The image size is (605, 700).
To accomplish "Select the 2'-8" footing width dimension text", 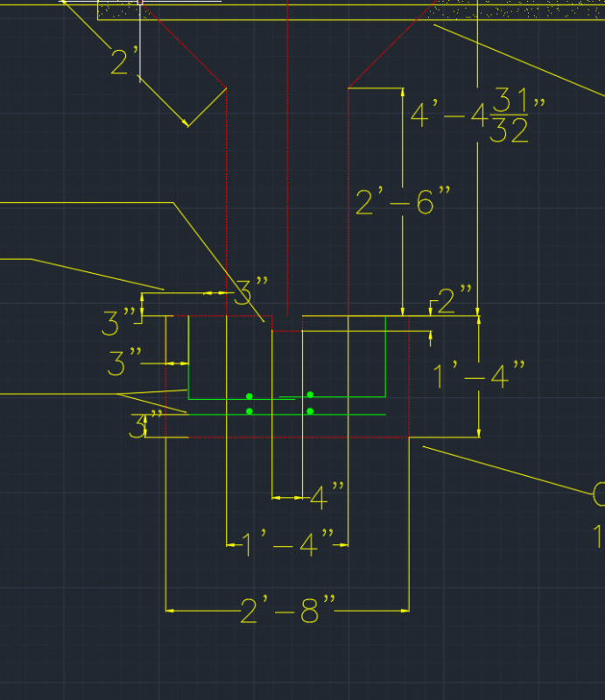I will (288, 609).
